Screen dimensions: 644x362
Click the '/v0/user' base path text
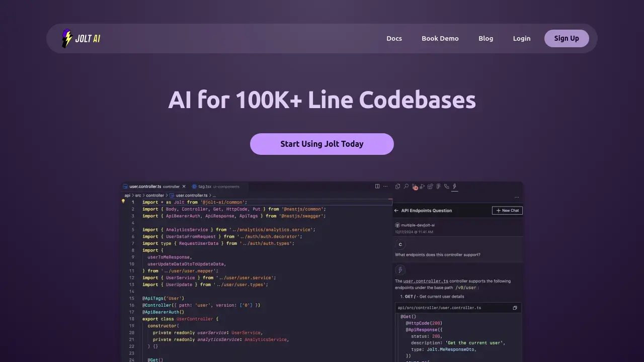pos(466,288)
